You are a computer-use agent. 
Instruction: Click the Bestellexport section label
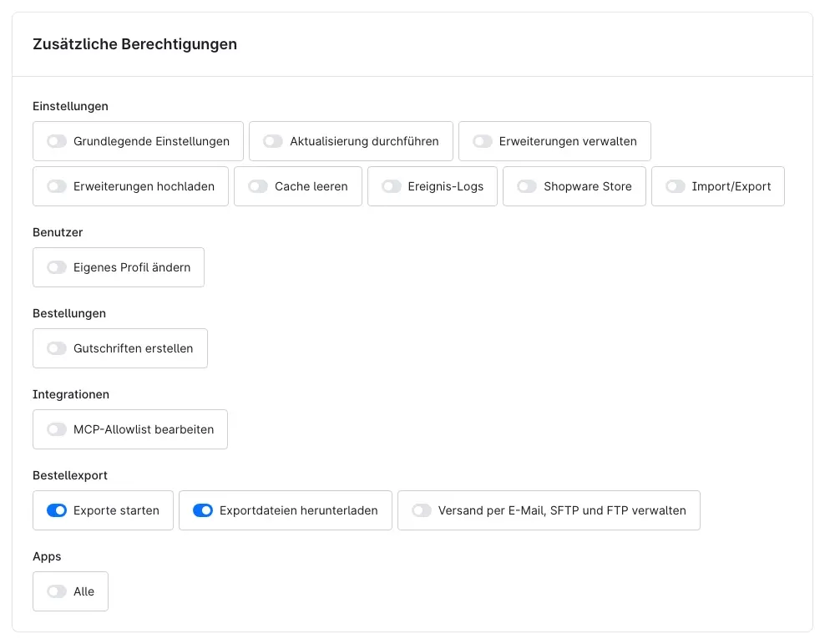[x=70, y=475]
